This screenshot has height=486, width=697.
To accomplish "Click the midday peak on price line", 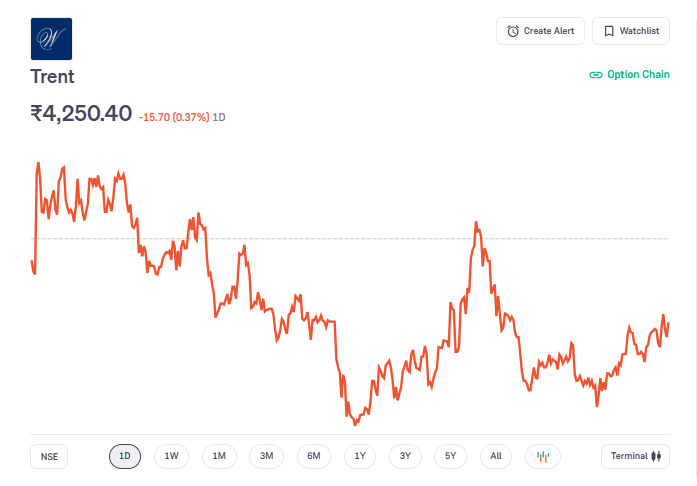I will point(477,223).
